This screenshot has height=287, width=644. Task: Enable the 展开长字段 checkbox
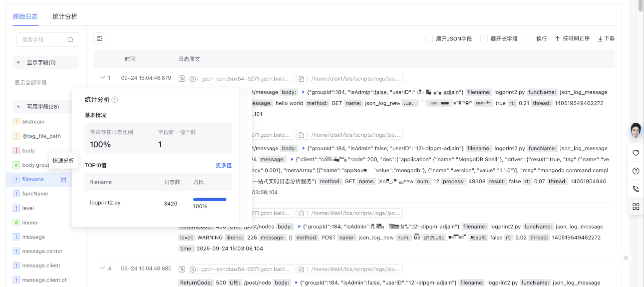(x=484, y=39)
